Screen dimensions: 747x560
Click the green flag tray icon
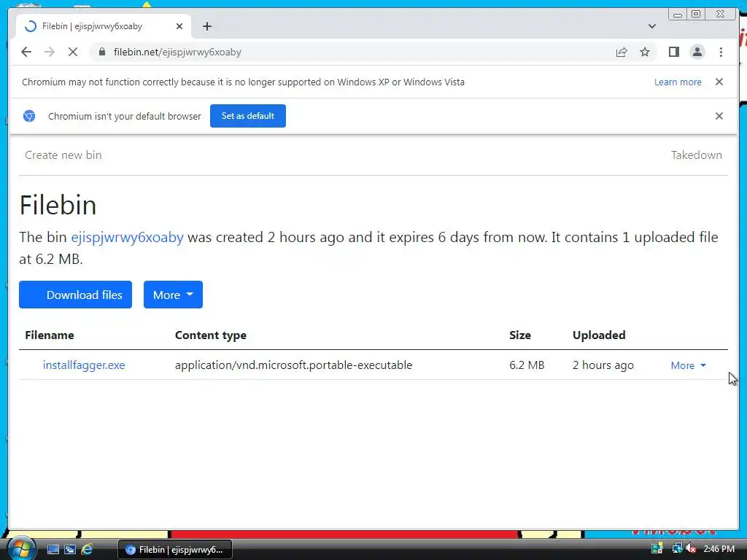[657, 548]
